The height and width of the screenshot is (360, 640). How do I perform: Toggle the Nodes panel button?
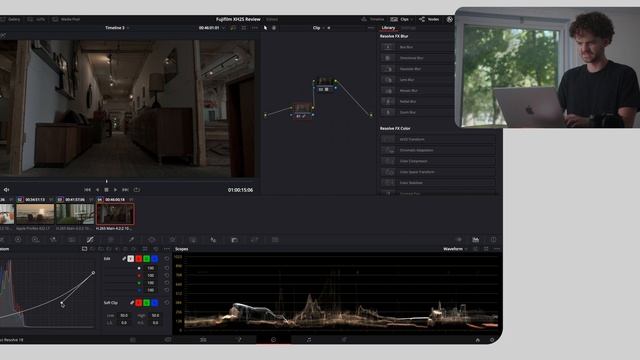[x=429, y=19]
